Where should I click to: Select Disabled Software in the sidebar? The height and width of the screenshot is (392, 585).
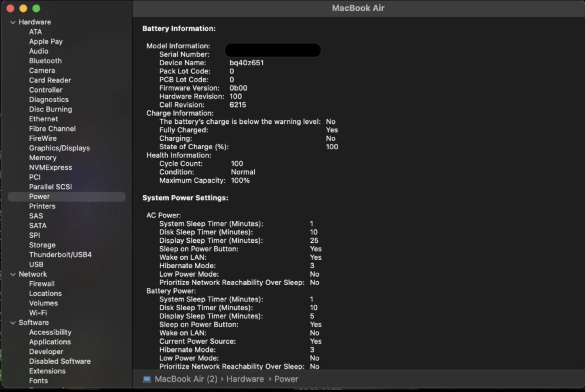pos(60,362)
